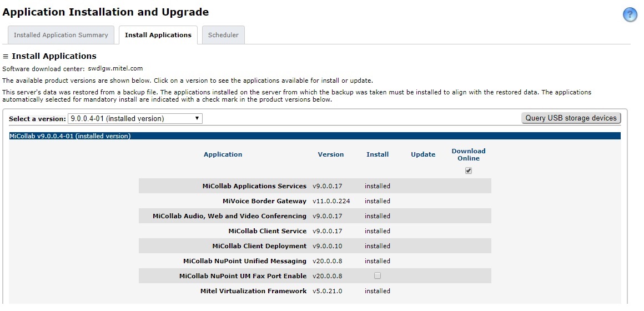This screenshot has height=311, width=644.
Task: Click the collapse icon beside Install Applications heading
Action: pyautogui.click(x=6, y=56)
